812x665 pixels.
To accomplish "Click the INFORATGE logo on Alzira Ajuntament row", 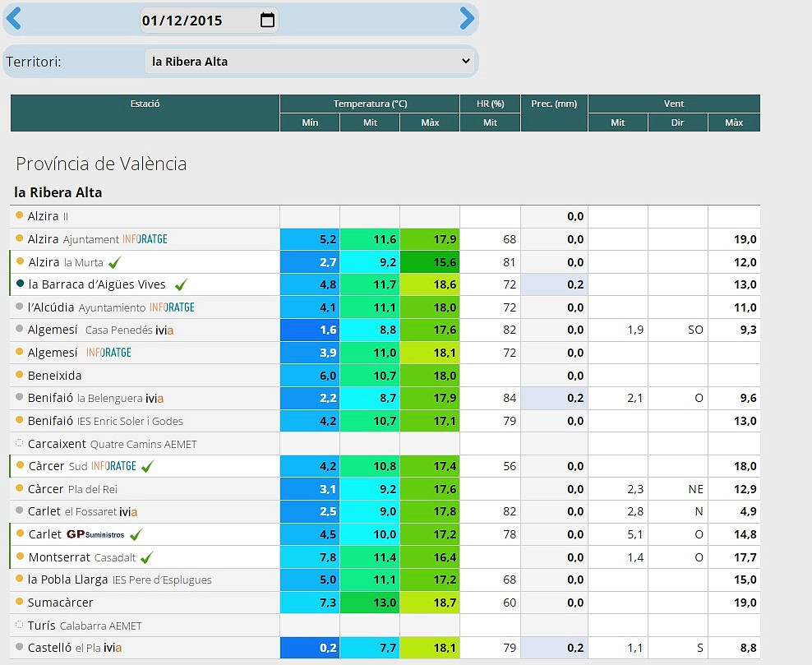I will pos(145,239).
